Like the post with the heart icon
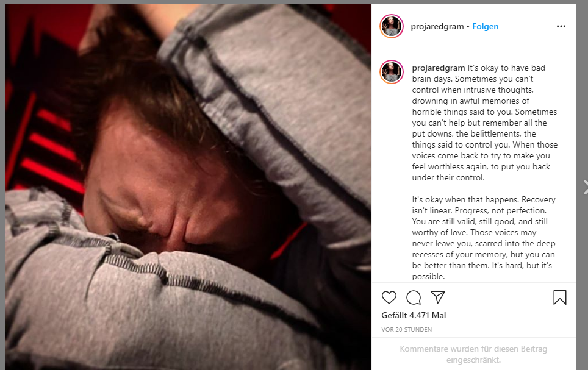 point(389,297)
